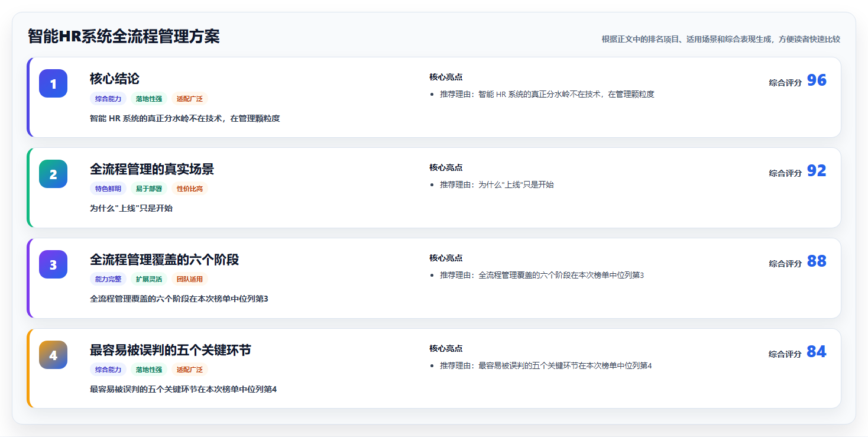Viewport: 868px width, 437px height.
Task: Open the 最容易被误判的五个关键环节 card title
Action: [x=170, y=350]
